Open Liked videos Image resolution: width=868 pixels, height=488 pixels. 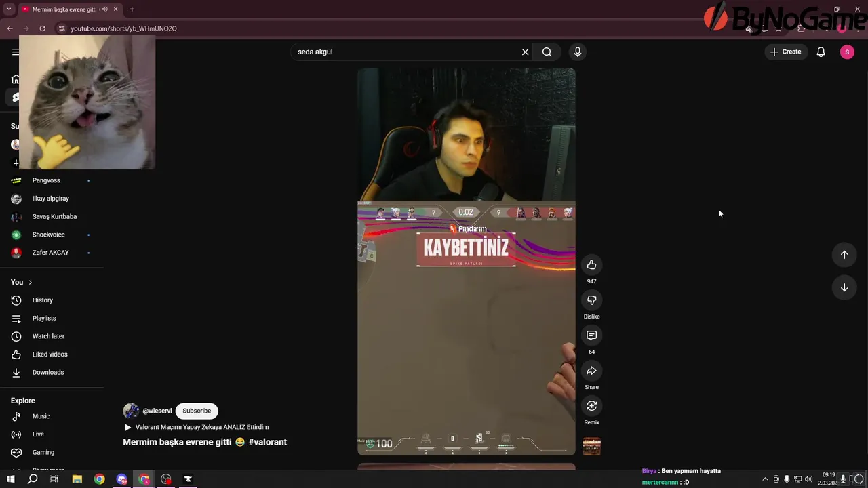[x=51, y=354]
